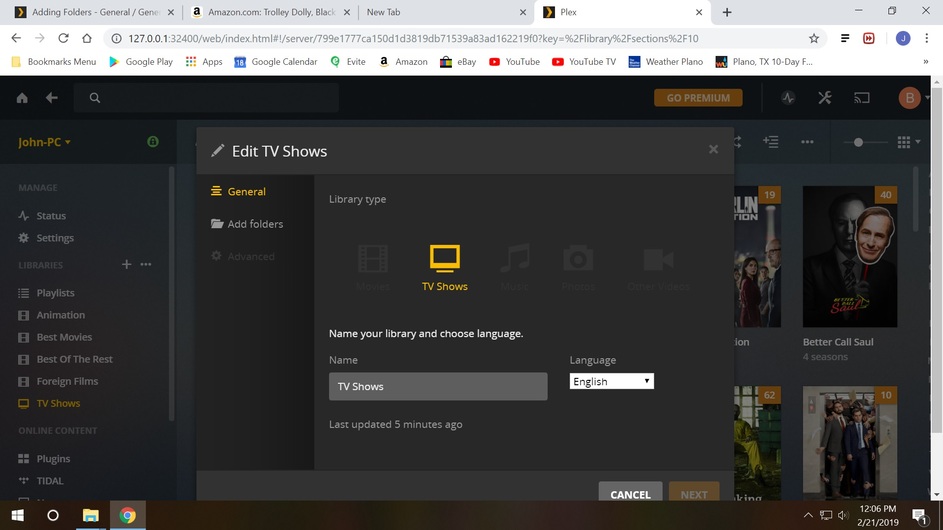Click Chrome icon in the taskbar
Screen dimensions: 943x530
pos(127,516)
